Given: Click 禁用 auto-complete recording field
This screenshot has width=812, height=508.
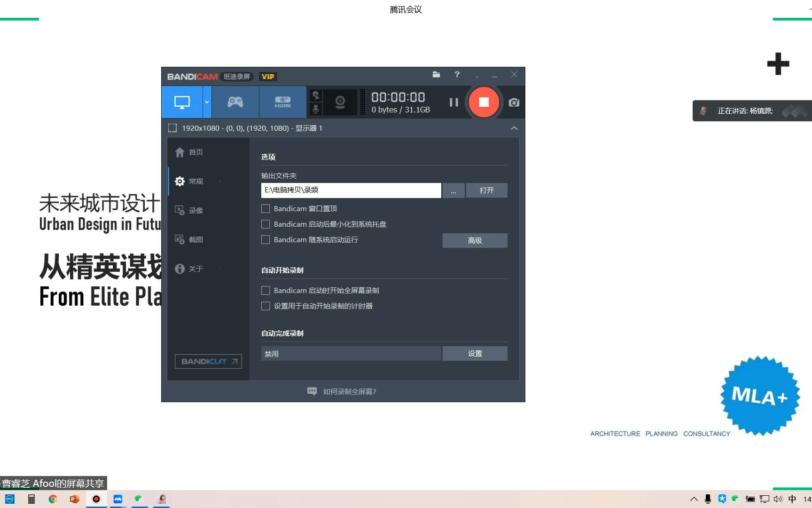Looking at the screenshot, I should (351, 354).
